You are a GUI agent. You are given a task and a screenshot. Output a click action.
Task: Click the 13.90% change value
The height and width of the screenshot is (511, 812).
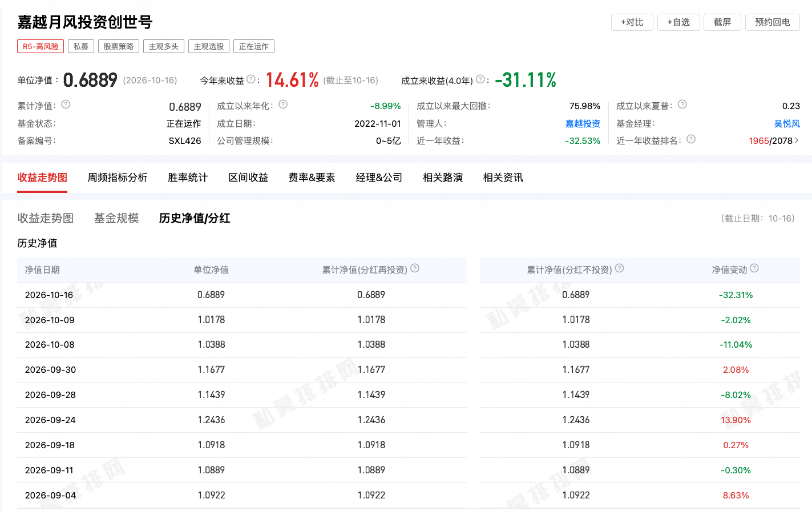(736, 420)
